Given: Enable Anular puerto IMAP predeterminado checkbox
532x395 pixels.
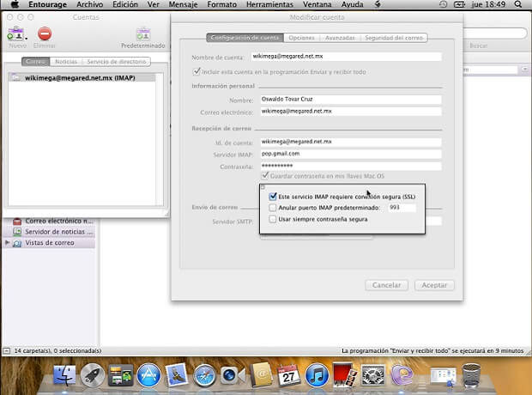Looking at the screenshot, I should (273, 208).
